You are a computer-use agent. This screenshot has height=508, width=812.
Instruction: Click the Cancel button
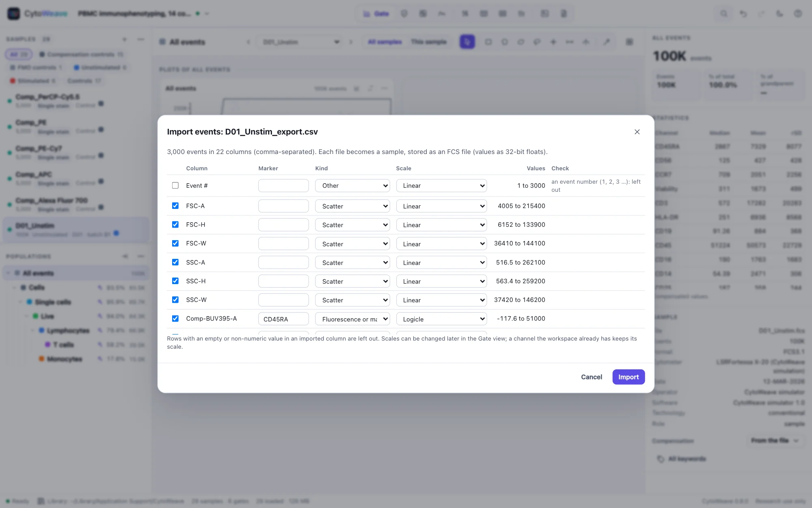pos(592,377)
